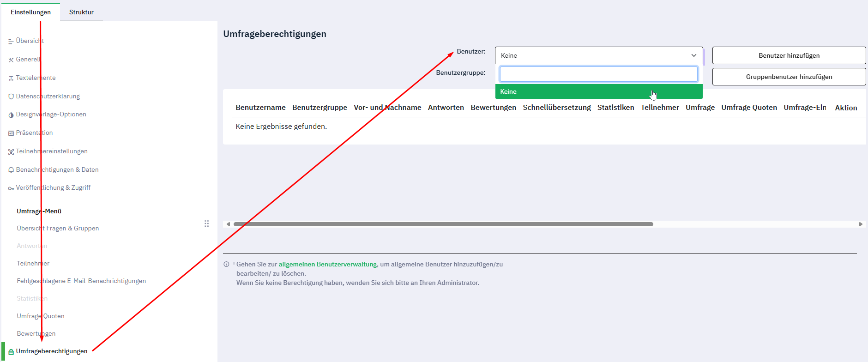Switch to the Einstellungen tab
This screenshot has height=362, width=868.
coord(30,12)
